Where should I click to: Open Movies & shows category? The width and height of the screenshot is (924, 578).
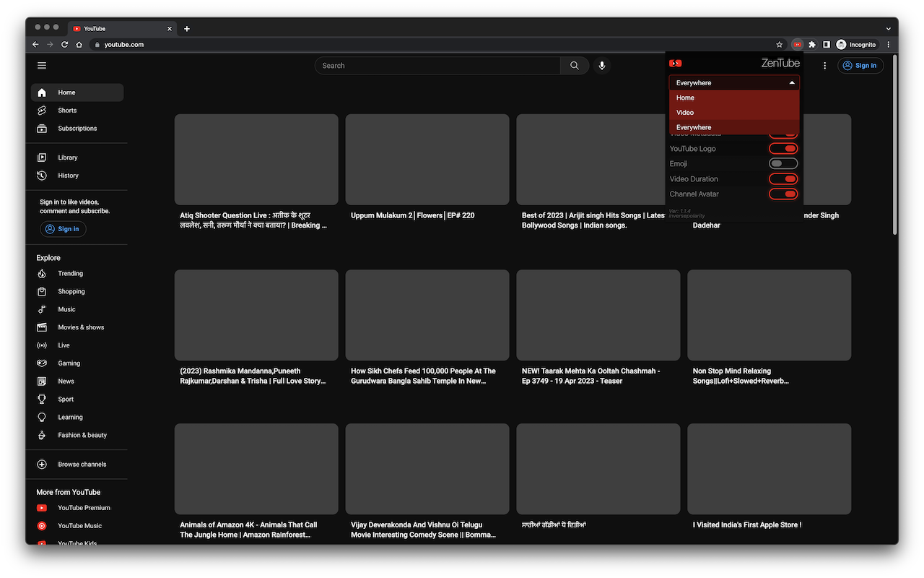point(77,327)
